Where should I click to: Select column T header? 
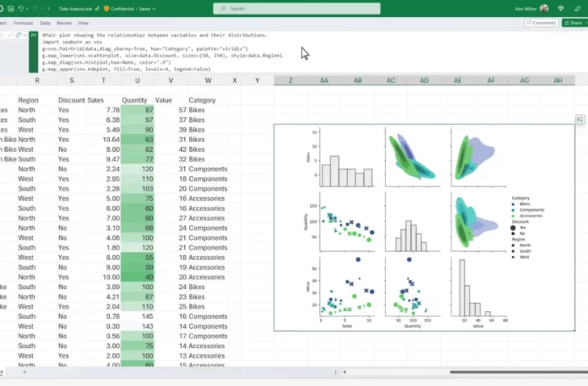pyautogui.click(x=103, y=80)
